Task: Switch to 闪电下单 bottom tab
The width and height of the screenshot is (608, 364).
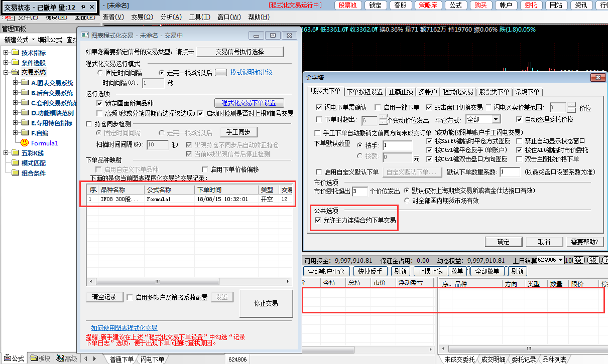Action: click(152, 359)
